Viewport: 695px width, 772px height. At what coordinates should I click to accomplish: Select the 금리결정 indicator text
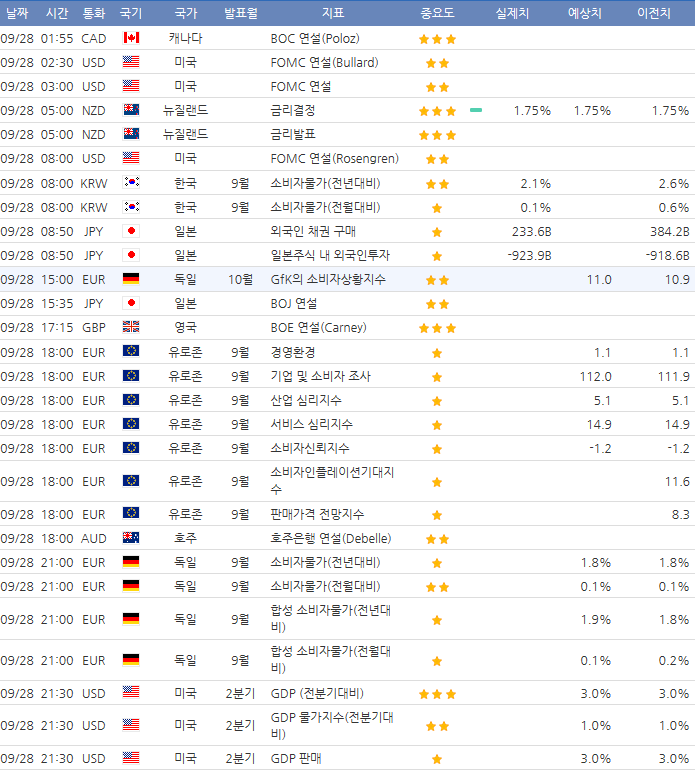293,110
